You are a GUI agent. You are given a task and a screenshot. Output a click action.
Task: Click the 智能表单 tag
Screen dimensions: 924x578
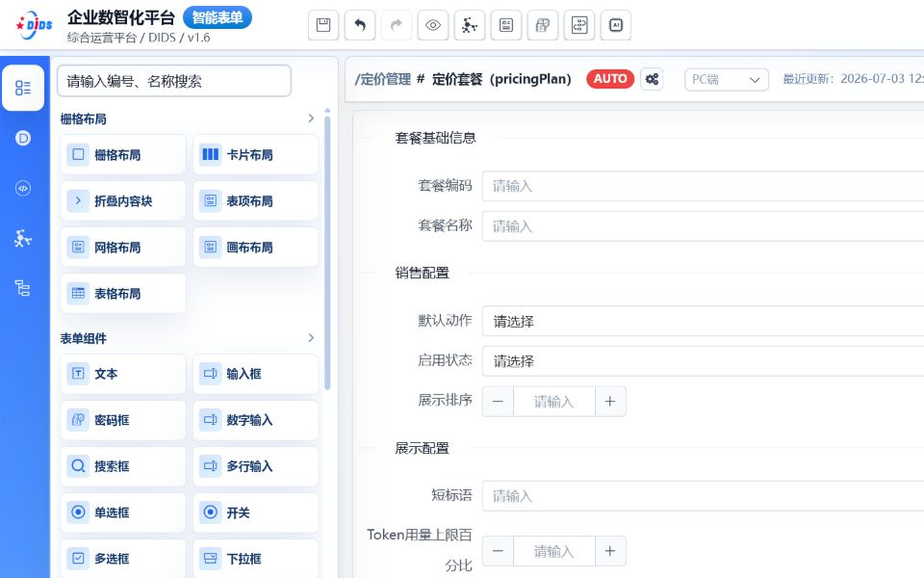pyautogui.click(x=218, y=17)
